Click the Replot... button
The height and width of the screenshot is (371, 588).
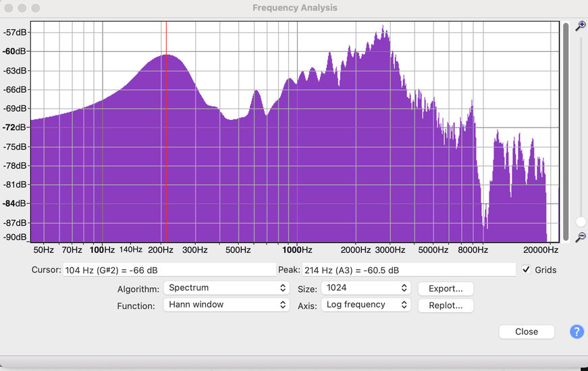click(446, 306)
